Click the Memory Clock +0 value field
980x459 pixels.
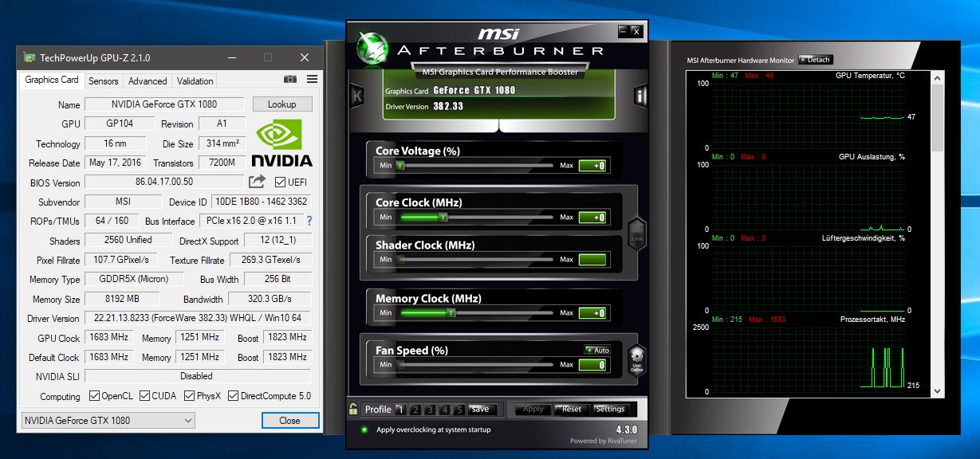(x=592, y=313)
